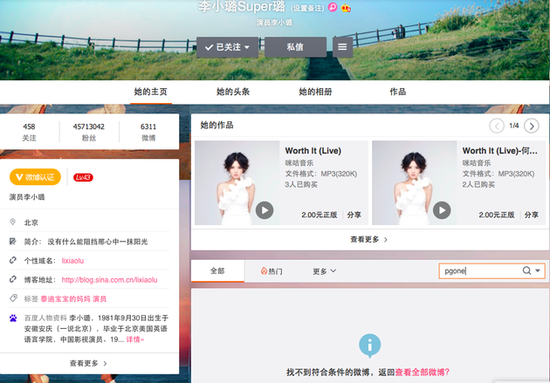The width and height of the screenshot is (550, 383).
Task: Click the 私信 message button
Action: (295, 47)
